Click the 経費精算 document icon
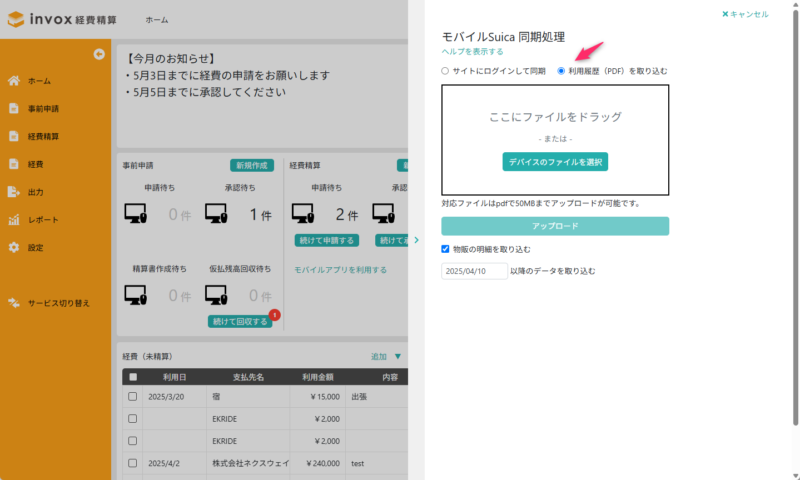 (x=14, y=136)
